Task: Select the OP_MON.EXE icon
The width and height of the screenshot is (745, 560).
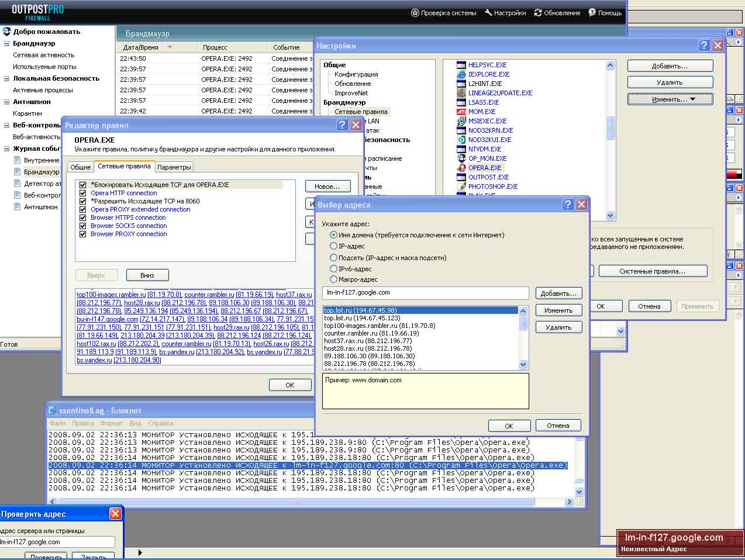Action: 461,158
